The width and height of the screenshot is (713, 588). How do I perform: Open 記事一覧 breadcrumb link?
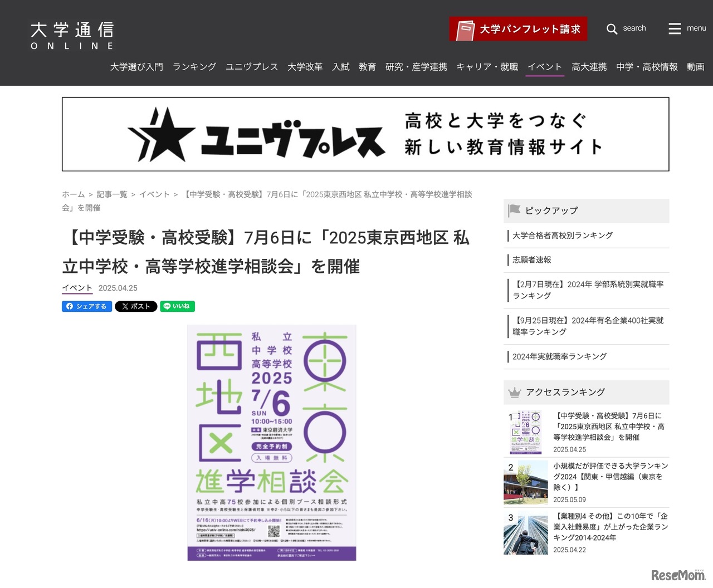click(x=112, y=194)
